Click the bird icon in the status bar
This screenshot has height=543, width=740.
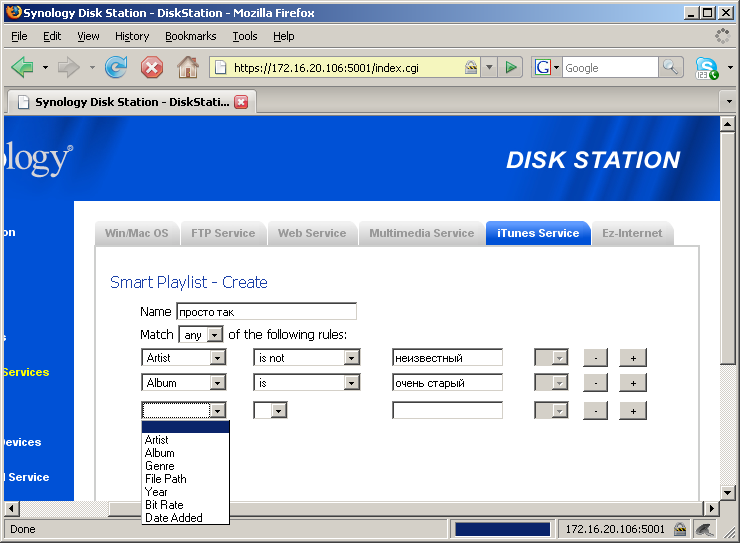coord(705,529)
